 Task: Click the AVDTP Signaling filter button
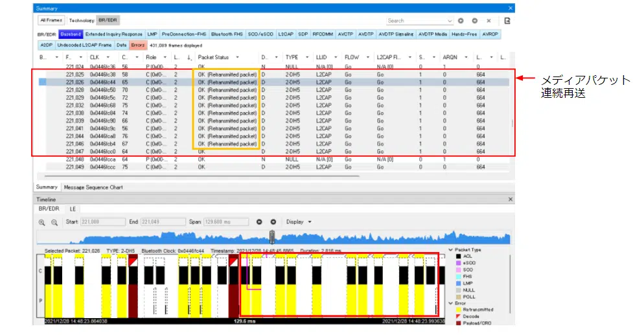pos(396,33)
